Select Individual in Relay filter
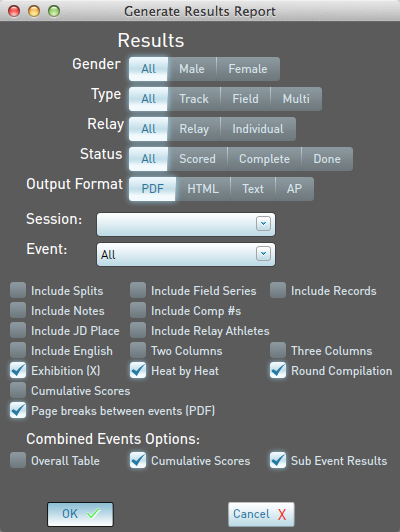This screenshot has width=400, height=532. 258,129
